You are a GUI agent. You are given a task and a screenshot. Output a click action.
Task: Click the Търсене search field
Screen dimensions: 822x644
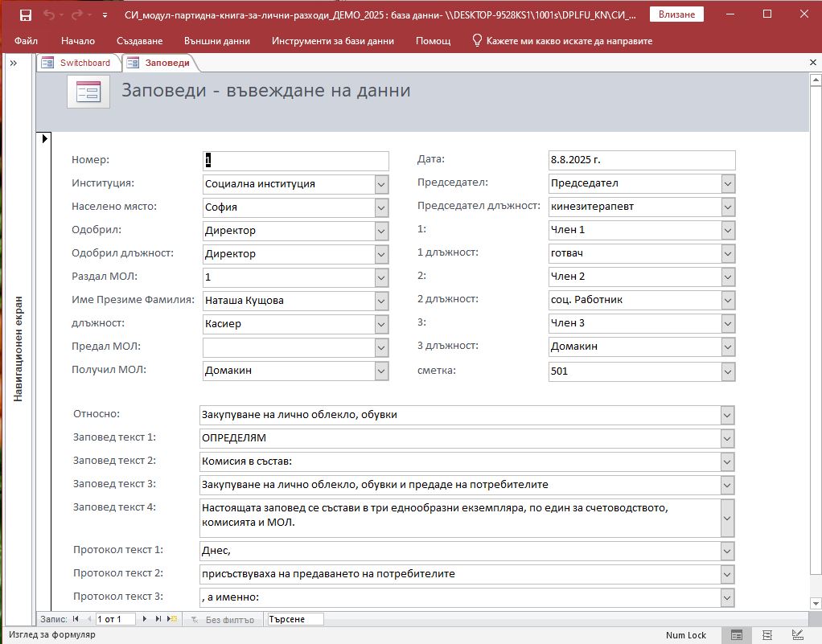coord(295,619)
